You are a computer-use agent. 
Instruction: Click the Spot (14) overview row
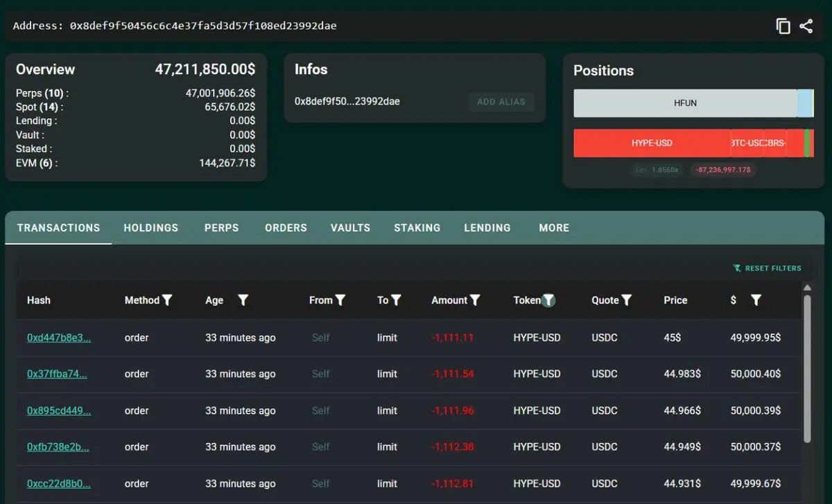135,107
